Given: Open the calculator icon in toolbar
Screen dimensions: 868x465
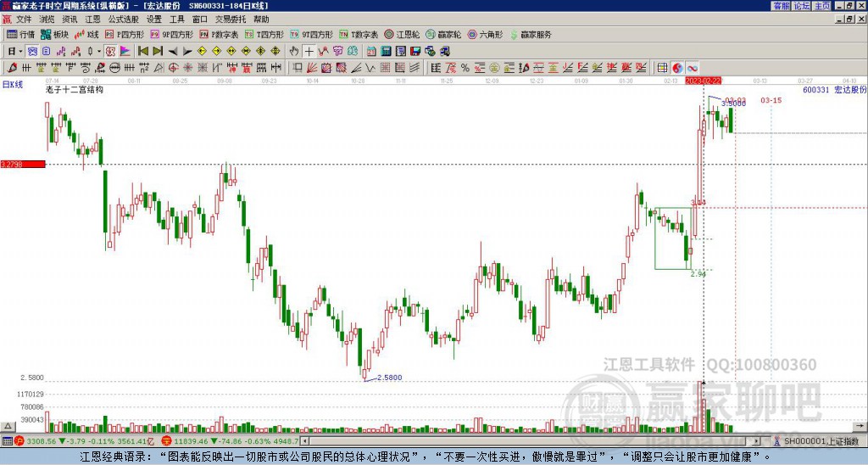Looking at the screenshot, I should (387, 52).
